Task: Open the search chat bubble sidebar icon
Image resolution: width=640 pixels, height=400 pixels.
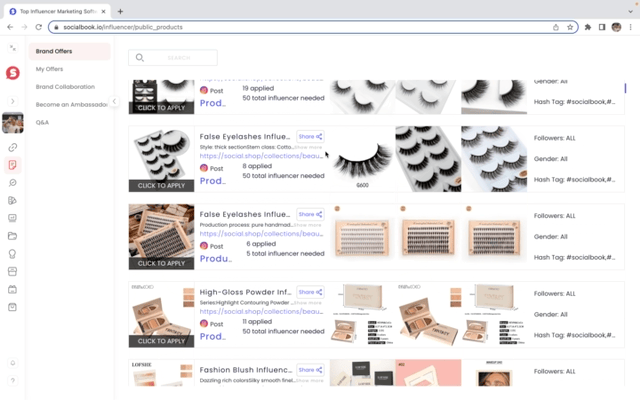Action: click(x=13, y=183)
